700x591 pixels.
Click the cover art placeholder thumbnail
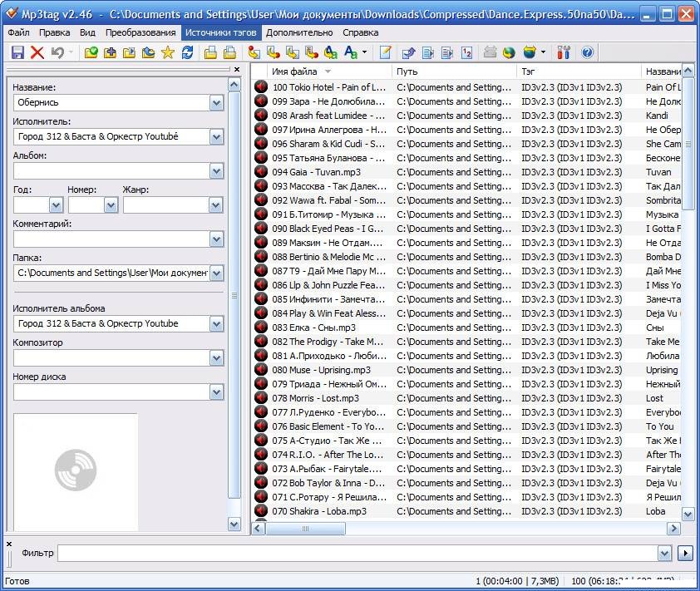tap(76, 471)
